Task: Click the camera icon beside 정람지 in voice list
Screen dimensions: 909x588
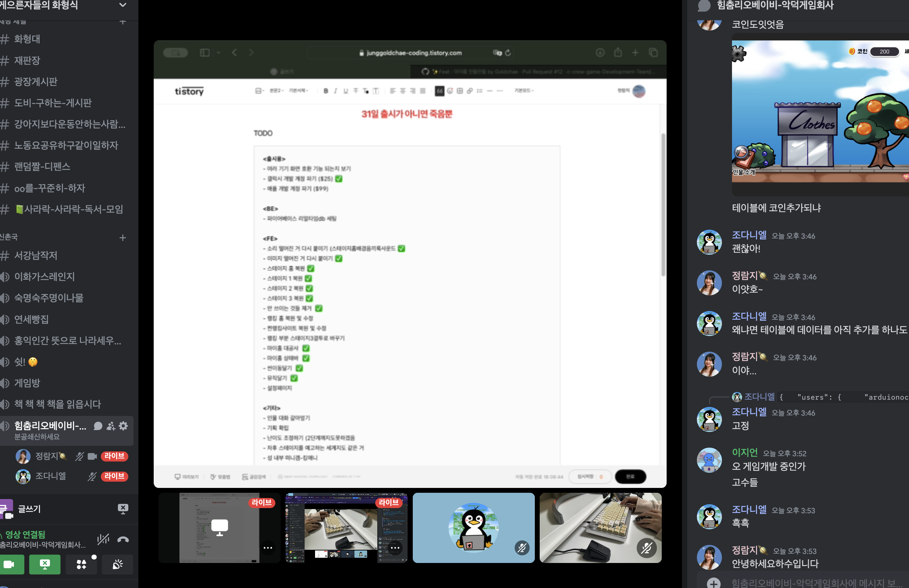Action: click(92, 456)
